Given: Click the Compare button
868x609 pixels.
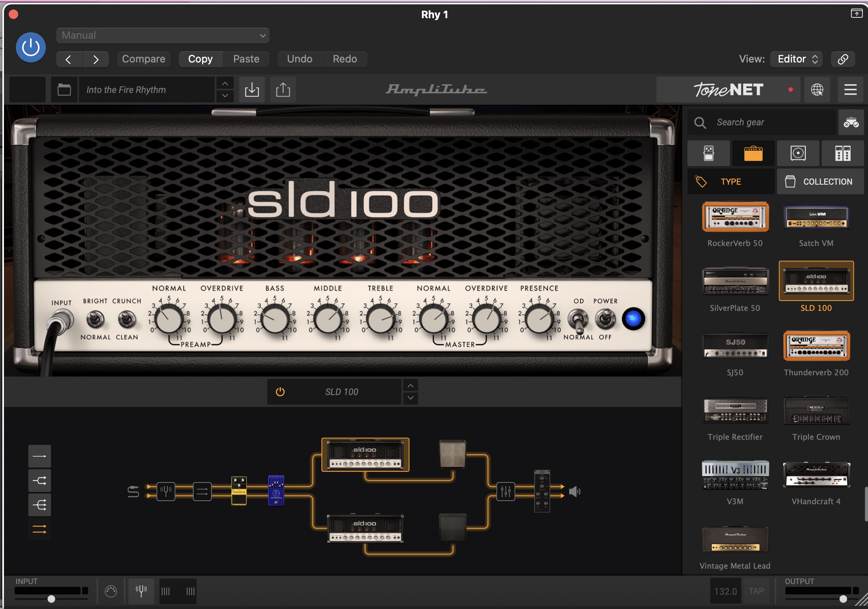Looking at the screenshot, I should click(143, 59).
